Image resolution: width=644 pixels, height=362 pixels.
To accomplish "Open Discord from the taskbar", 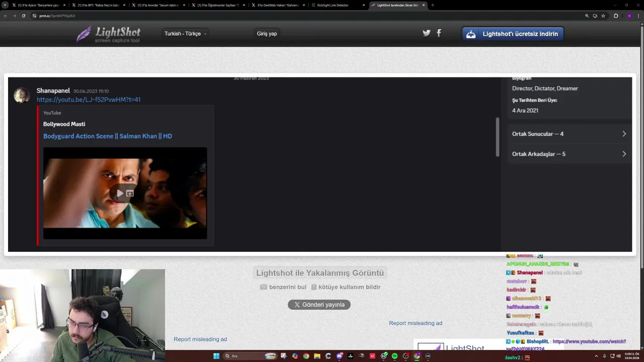I will click(x=339, y=356).
